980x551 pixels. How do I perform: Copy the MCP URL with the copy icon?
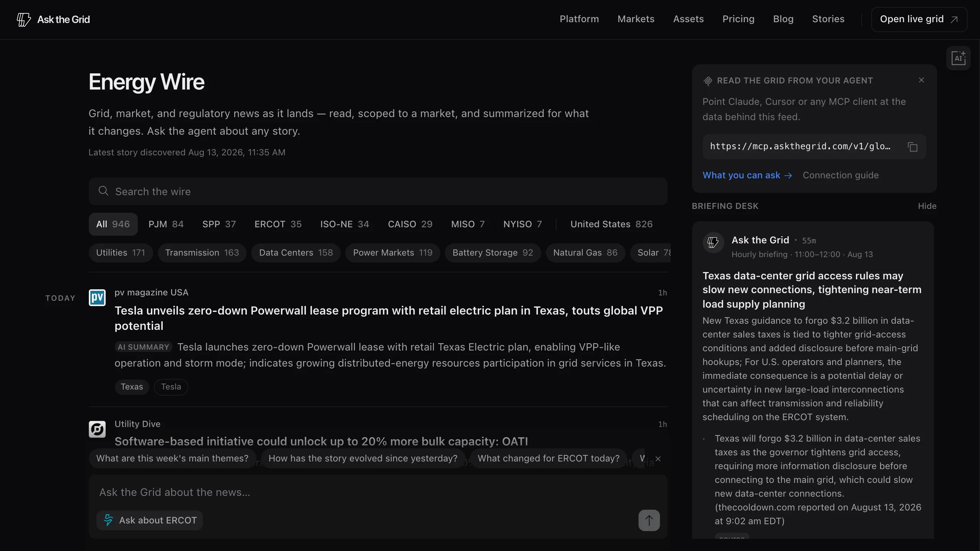913,147
